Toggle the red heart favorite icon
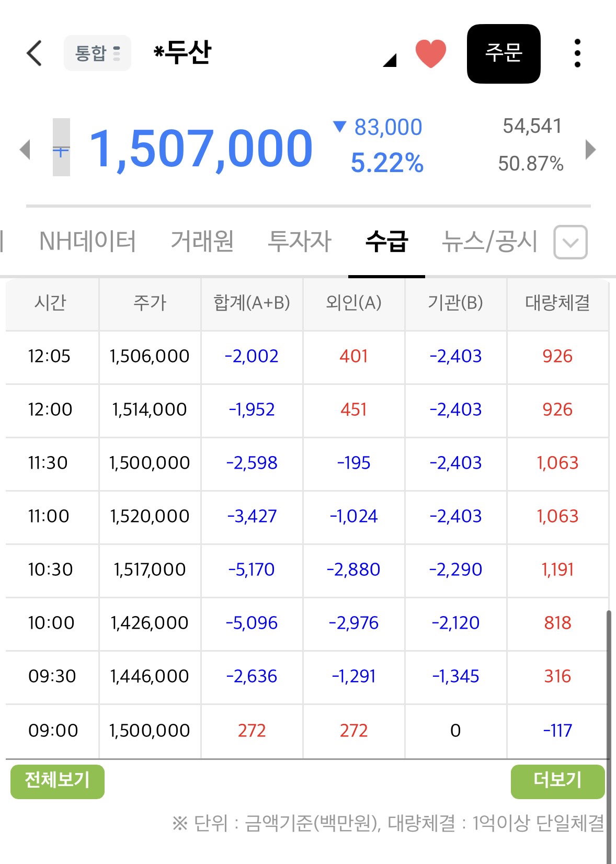The height and width of the screenshot is (864, 616). (x=430, y=53)
